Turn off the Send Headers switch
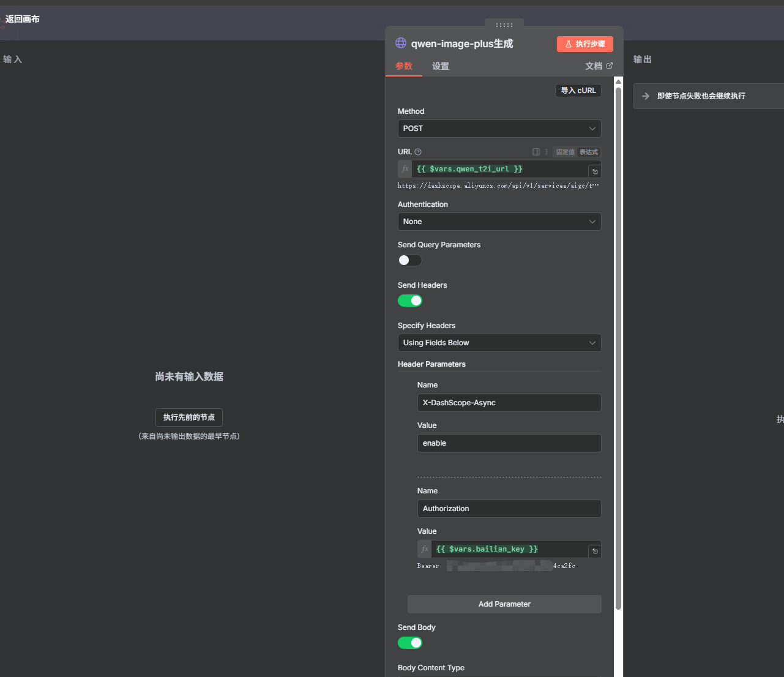The image size is (784, 677). [x=410, y=301]
